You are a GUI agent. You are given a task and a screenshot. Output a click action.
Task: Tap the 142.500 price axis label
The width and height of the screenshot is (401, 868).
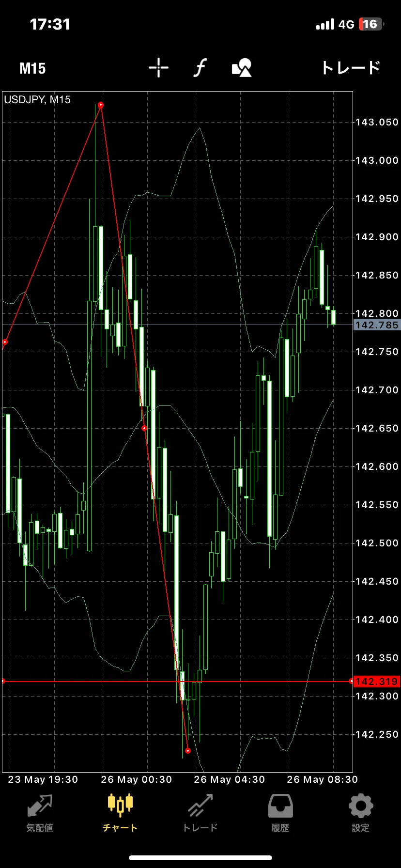point(377,543)
